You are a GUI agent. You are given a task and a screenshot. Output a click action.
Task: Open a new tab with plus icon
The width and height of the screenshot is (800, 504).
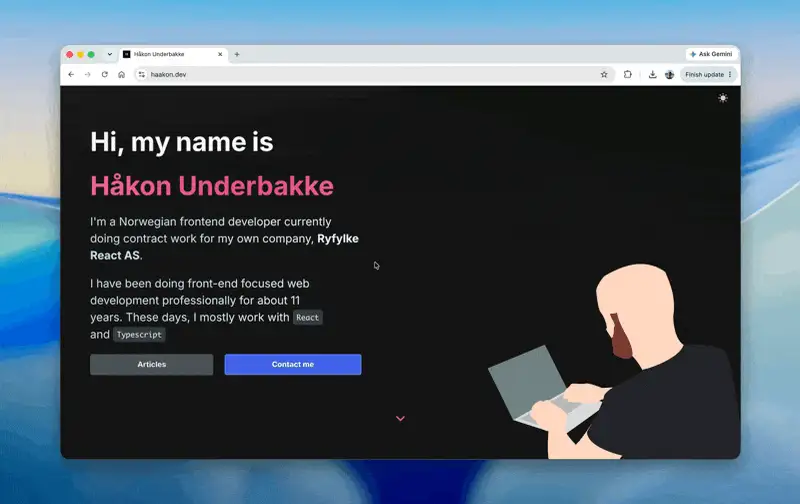pos(237,54)
